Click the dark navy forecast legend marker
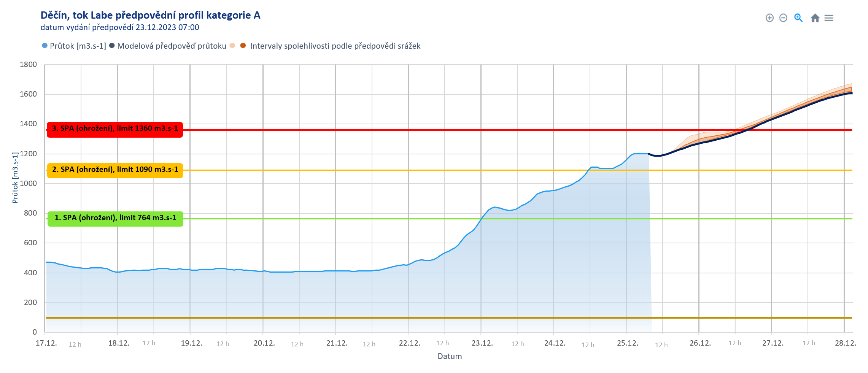This screenshot has width=868, height=373. pos(112,46)
